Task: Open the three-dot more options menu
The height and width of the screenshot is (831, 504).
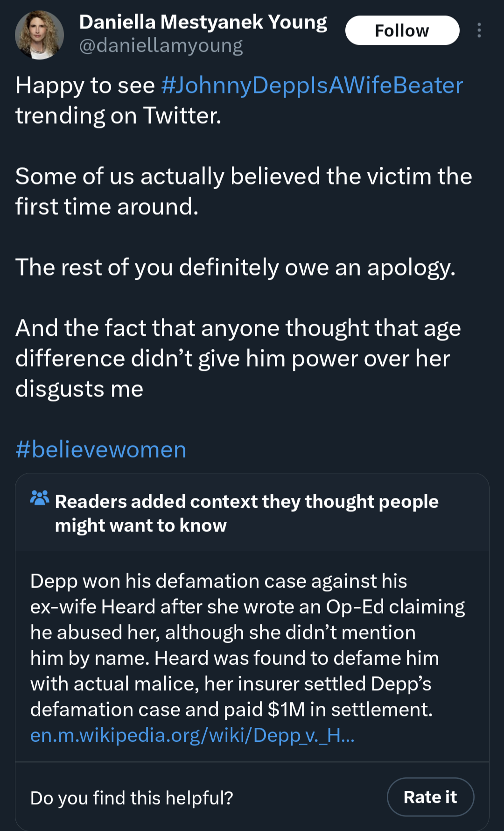Action: 479,30
